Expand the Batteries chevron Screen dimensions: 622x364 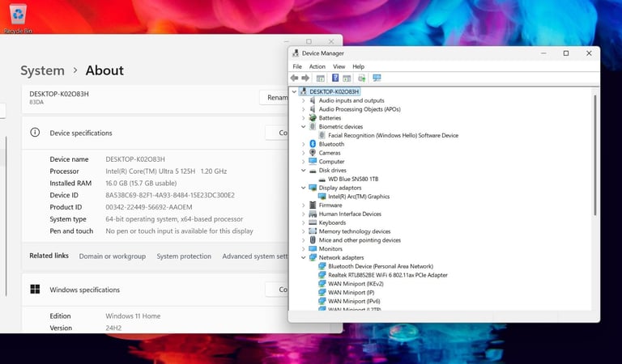(x=304, y=117)
